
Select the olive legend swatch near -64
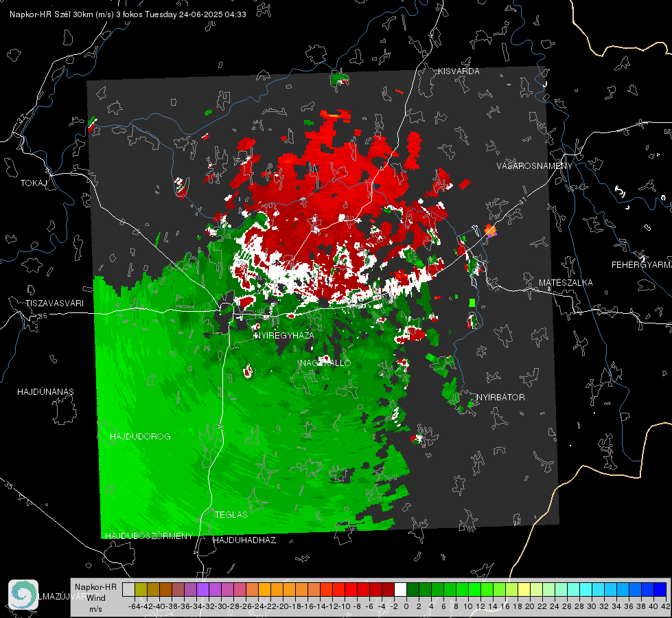(x=141, y=589)
